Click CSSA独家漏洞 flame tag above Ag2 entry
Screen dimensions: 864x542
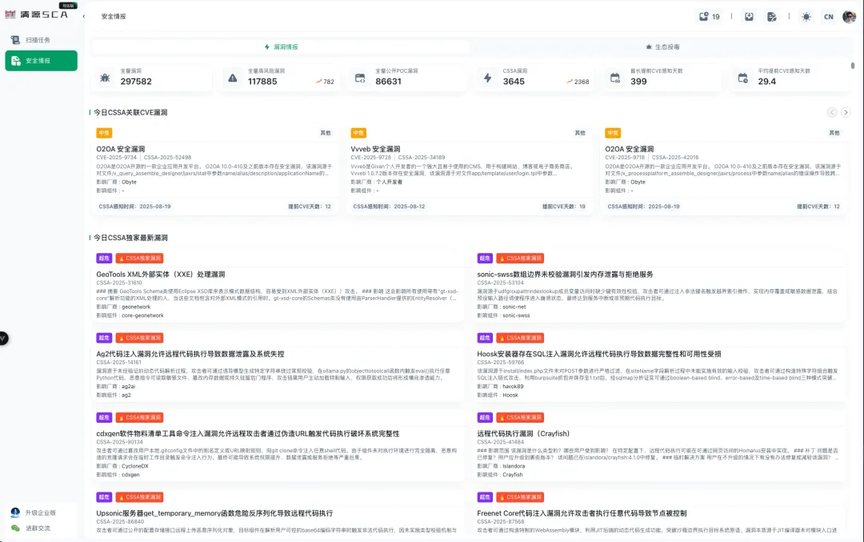tap(139, 338)
